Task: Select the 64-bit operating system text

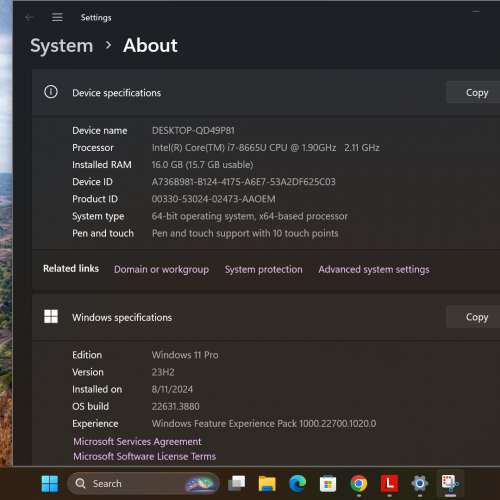Action: click(249, 216)
